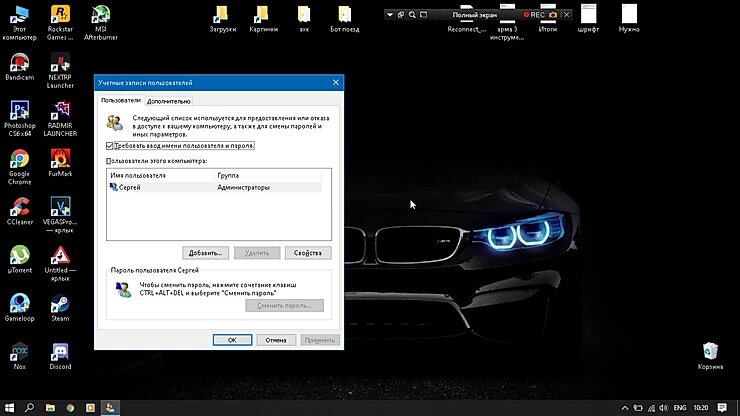The width and height of the screenshot is (740, 416).
Task: Open the Этот компьютер desktop icon
Action: pyautogui.click(x=19, y=23)
